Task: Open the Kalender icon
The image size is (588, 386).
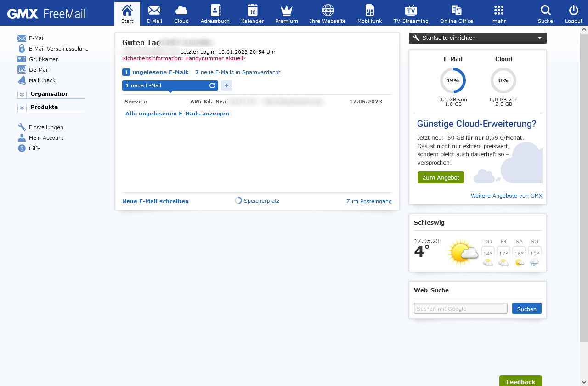Action: (x=252, y=14)
